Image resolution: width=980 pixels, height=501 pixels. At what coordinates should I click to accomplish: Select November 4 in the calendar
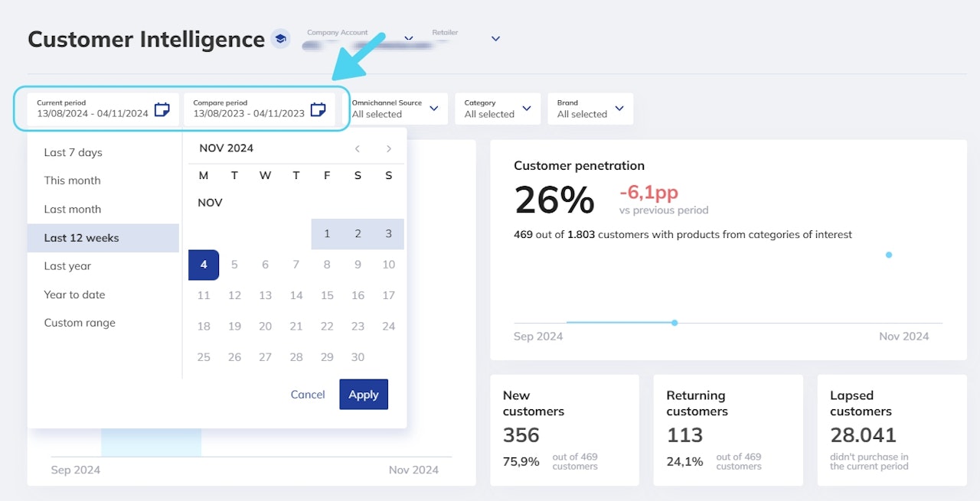coord(204,265)
